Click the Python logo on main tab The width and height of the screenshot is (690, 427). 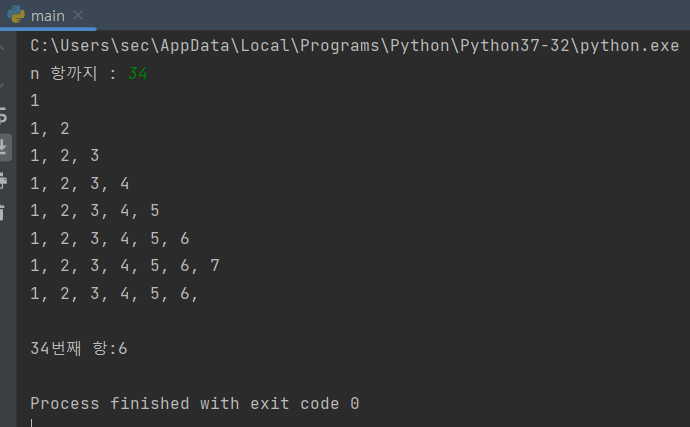16,15
